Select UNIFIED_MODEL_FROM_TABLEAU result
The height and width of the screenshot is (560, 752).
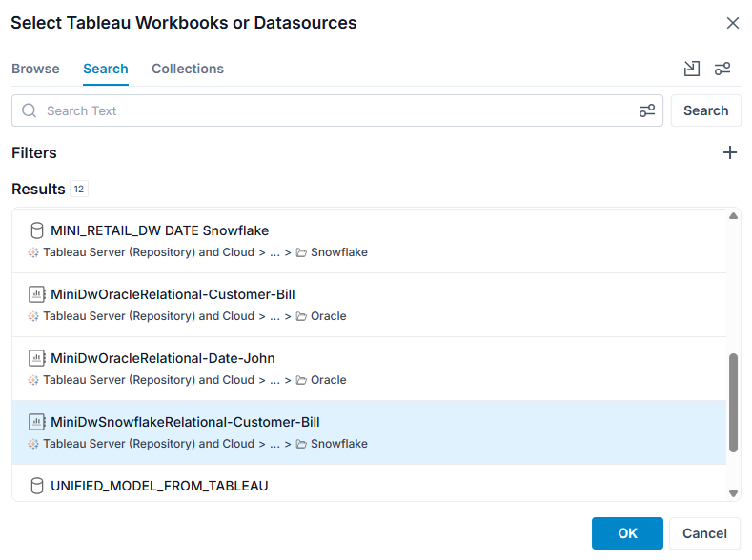(369, 483)
